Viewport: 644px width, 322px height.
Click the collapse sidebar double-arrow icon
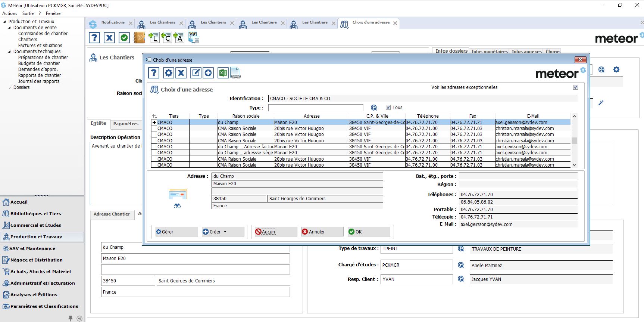79,318
